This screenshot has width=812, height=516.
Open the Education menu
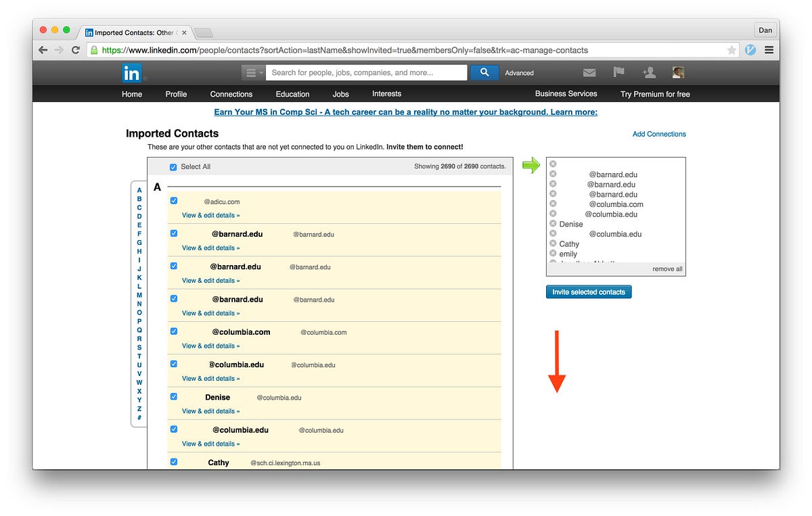tap(292, 94)
